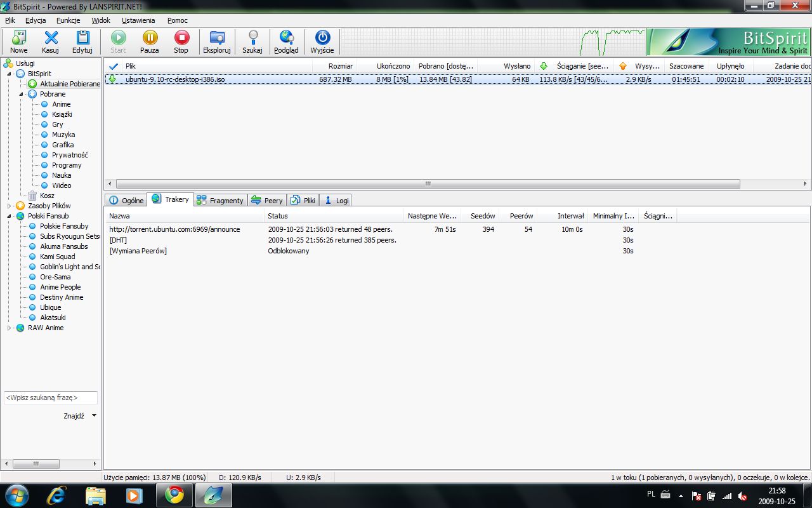Open the Podgląd preview icon
This screenshot has height=508, width=812.
click(x=286, y=42)
